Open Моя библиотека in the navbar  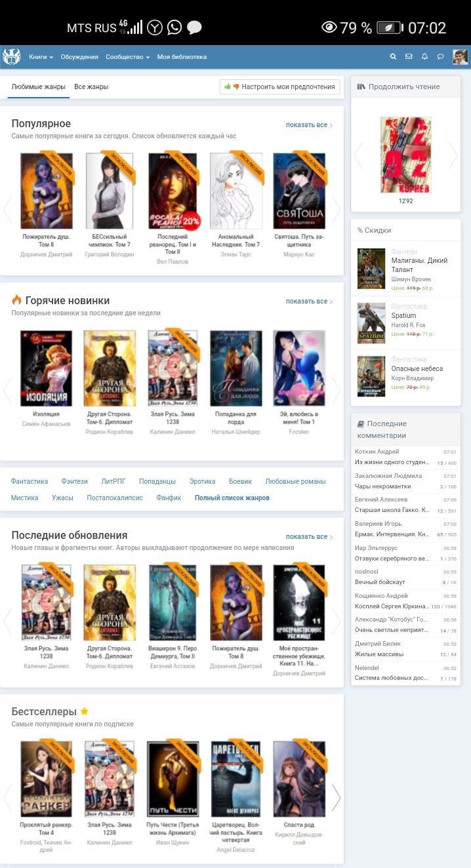pos(182,57)
